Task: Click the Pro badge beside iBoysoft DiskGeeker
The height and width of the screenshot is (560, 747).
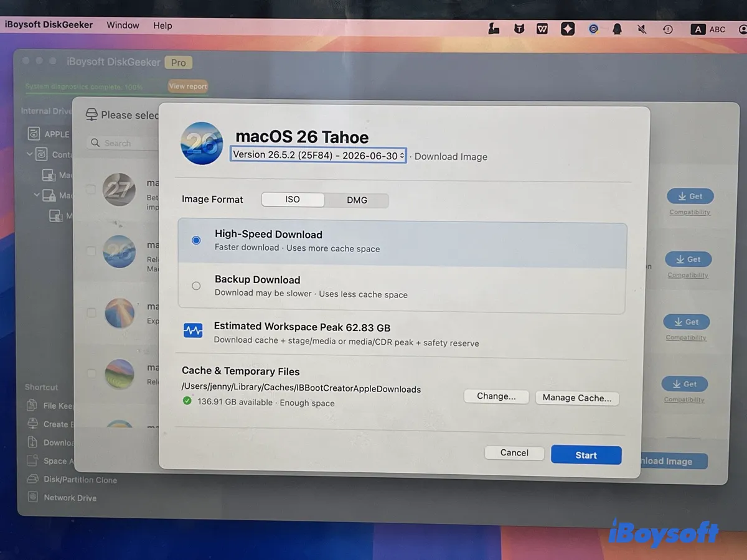Action: click(x=178, y=62)
